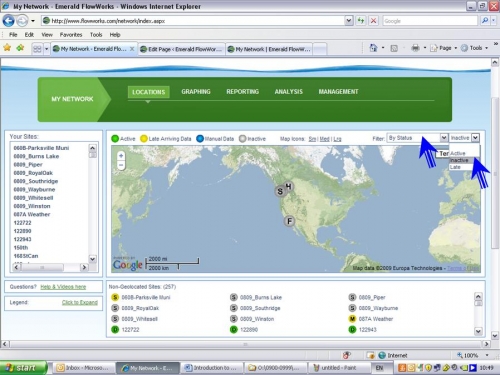500x375 pixels.
Task: Click the map zoom out minus
Action: (121, 165)
